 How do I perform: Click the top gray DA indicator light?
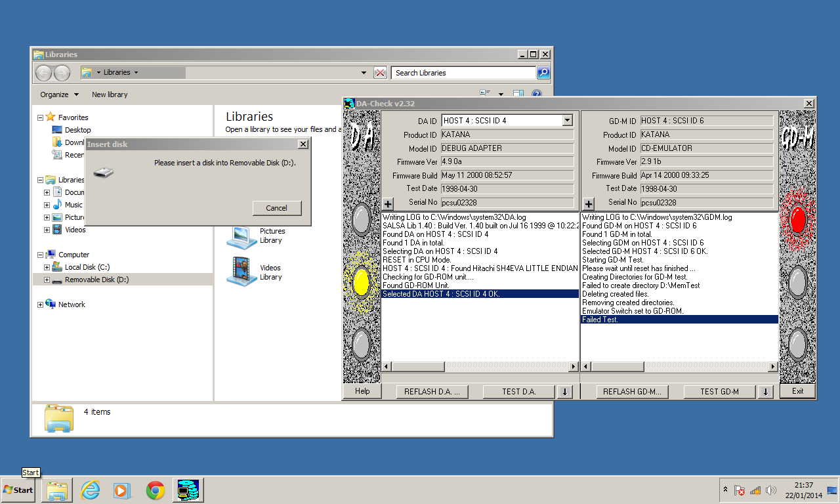pyautogui.click(x=362, y=220)
